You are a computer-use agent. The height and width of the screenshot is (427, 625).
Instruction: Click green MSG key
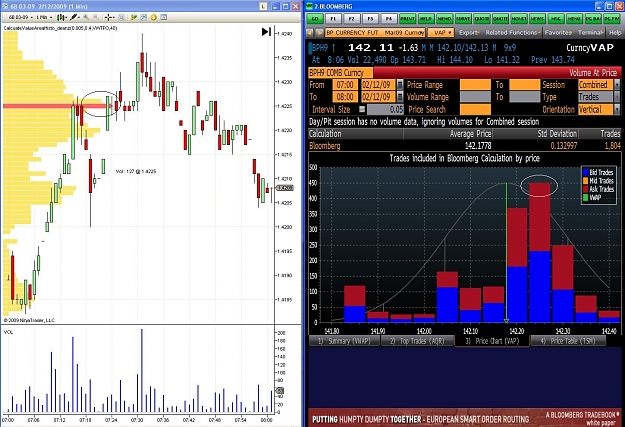(556, 18)
